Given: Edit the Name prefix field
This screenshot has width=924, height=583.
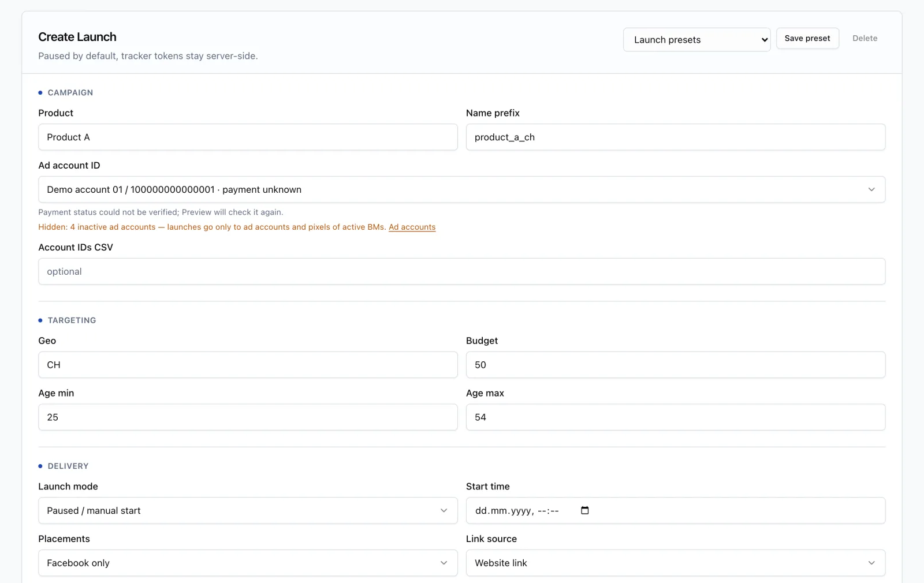Looking at the screenshot, I should click(676, 137).
